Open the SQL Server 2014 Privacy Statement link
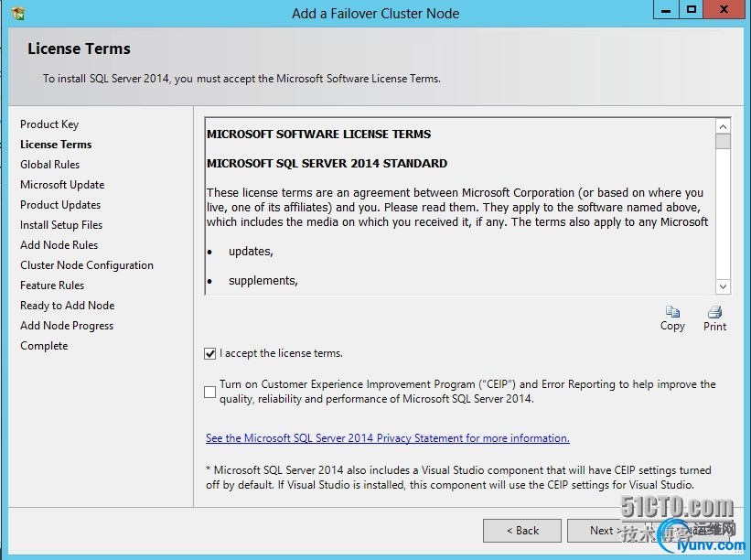This screenshot has width=751, height=560. (x=388, y=438)
